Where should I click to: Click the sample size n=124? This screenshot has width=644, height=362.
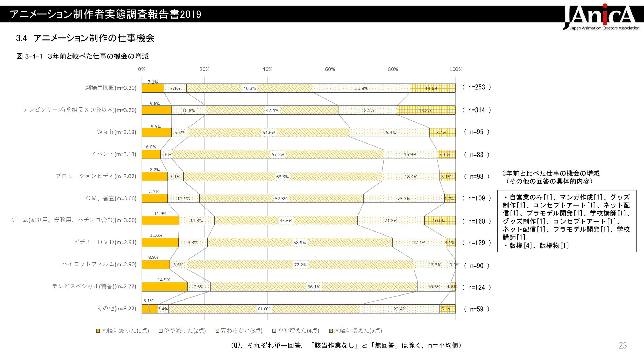click(x=476, y=288)
